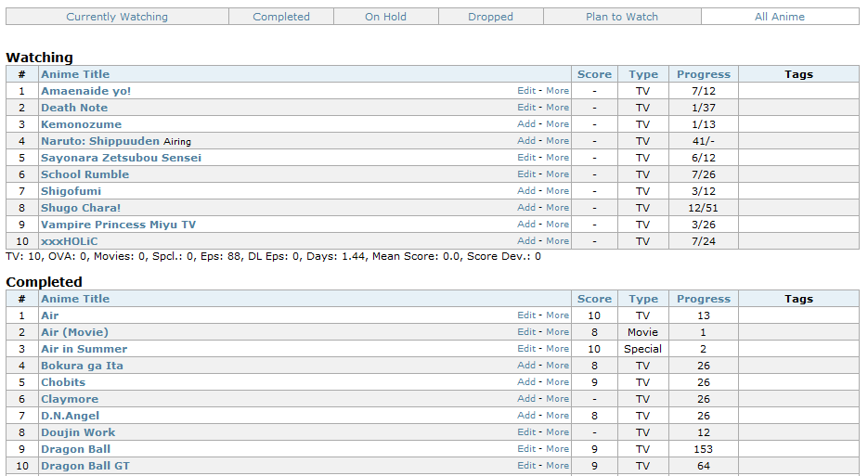This screenshot has height=476, width=868.
Task: Sort Watching list by Anime Title header
Action: click(x=75, y=74)
